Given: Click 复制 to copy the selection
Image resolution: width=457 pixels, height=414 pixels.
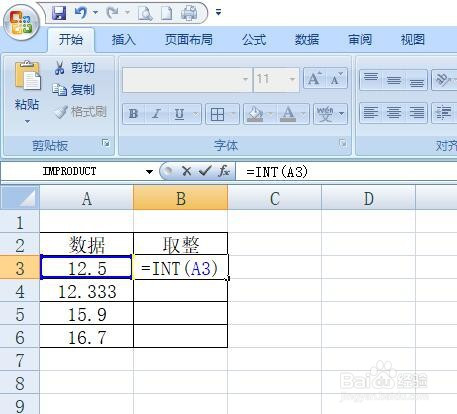Looking at the screenshot, I should [x=74, y=90].
